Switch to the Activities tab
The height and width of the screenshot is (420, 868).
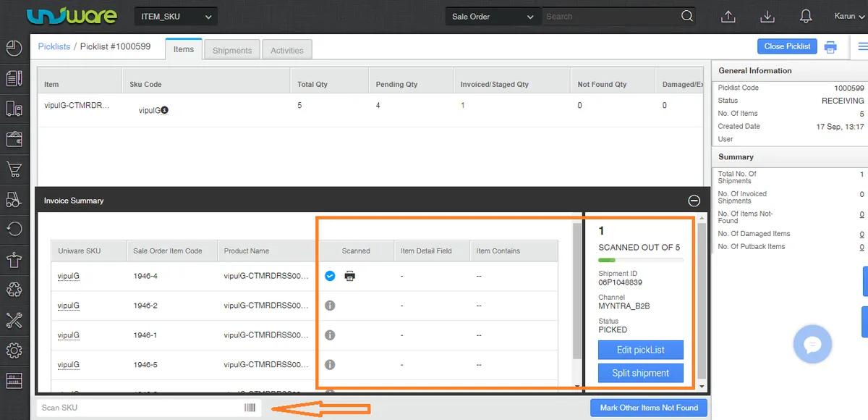[x=287, y=50]
